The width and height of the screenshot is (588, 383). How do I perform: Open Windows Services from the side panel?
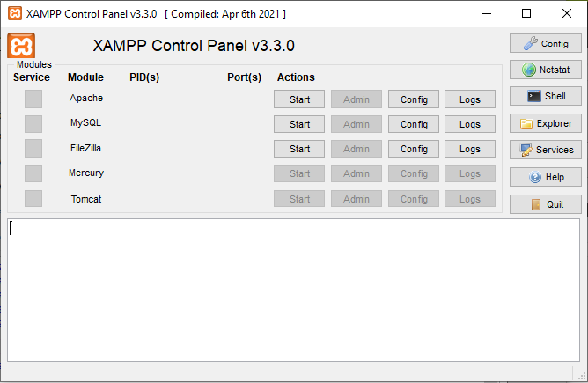pyautogui.click(x=545, y=150)
